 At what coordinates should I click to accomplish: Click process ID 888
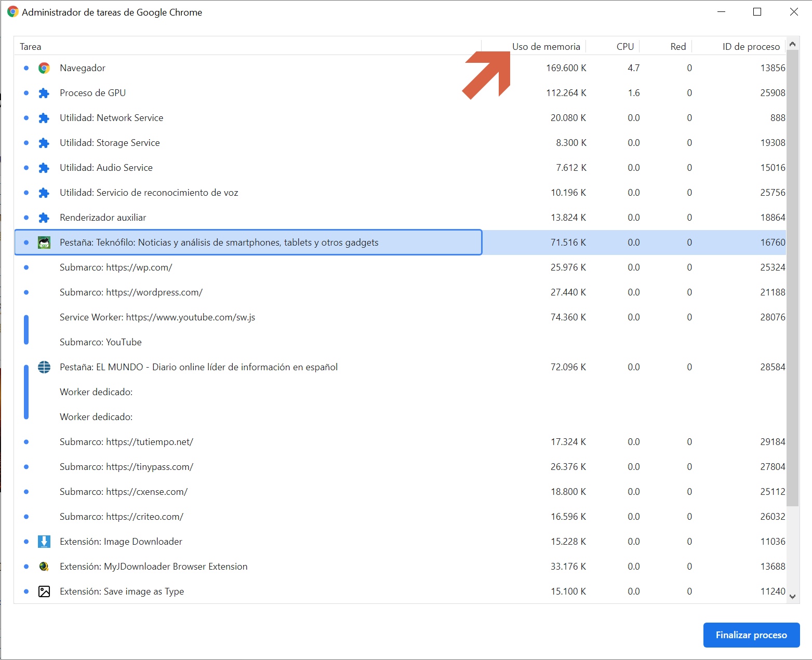point(778,118)
